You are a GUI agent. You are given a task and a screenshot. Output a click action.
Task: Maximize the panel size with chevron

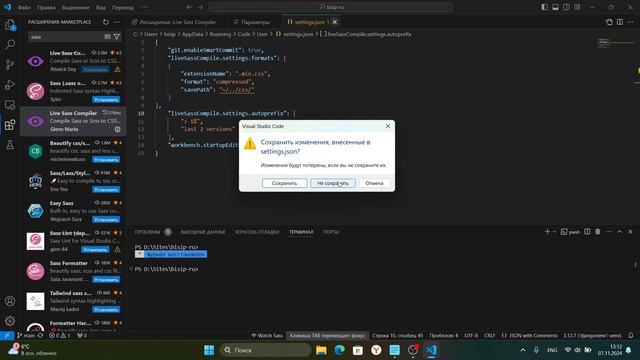pos(620,232)
